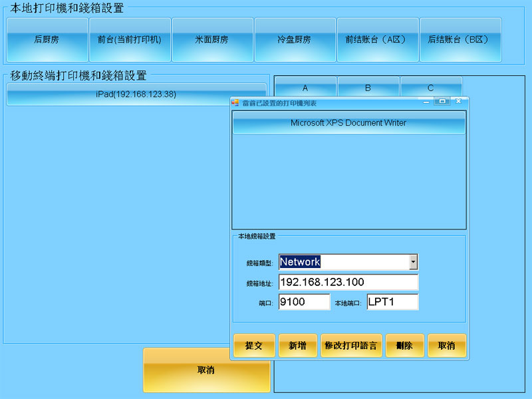Click the 新增 add button
Viewport: 532px width, 399px height.
(x=297, y=346)
